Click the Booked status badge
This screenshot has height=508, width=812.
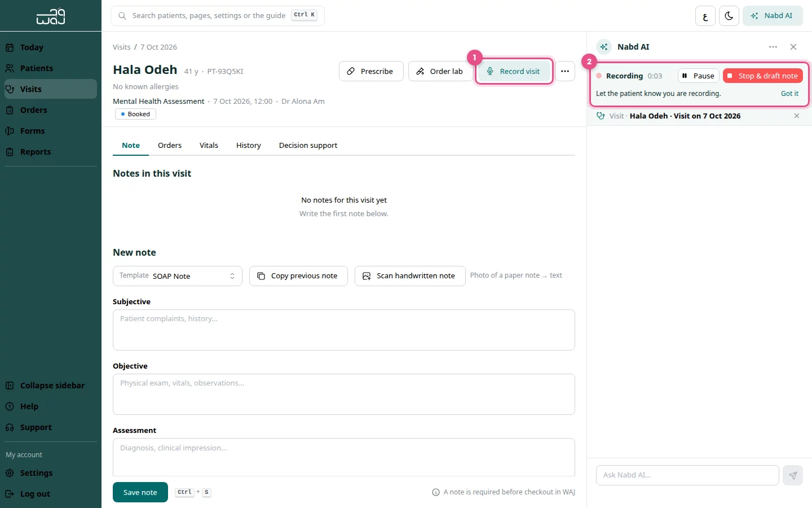(x=135, y=114)
